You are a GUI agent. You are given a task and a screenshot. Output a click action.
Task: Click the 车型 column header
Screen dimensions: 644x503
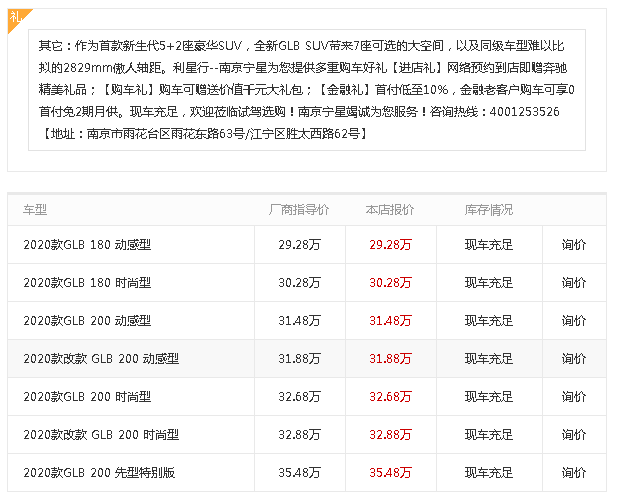(35, 210)
